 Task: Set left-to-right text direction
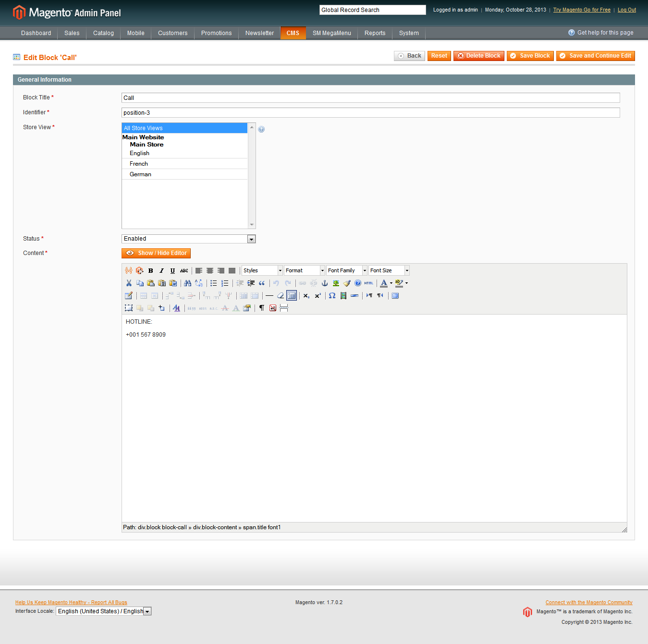pyautogui.click(x=369, y=295)
